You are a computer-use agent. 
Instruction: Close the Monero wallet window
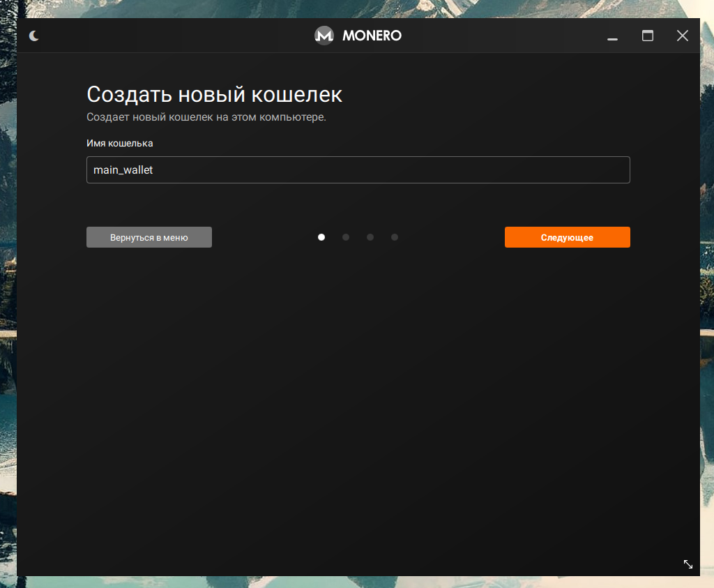coord(682,35)
